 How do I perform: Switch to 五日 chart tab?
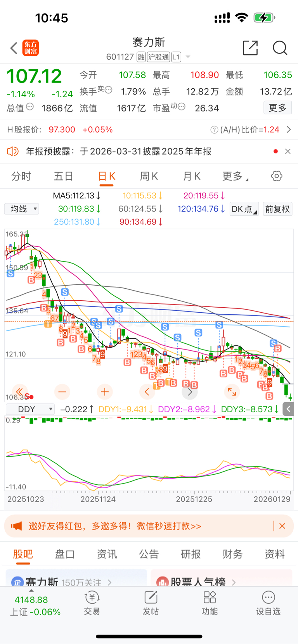tap(64, 176)
